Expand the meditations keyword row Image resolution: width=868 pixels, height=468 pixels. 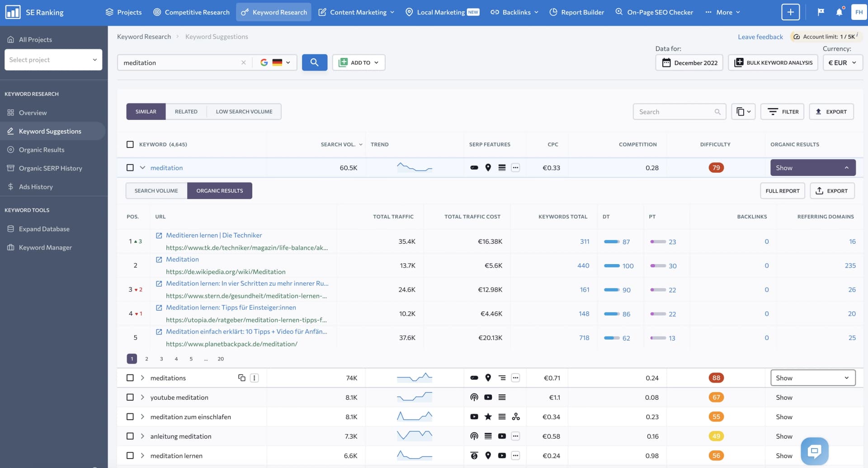(142, 378)
